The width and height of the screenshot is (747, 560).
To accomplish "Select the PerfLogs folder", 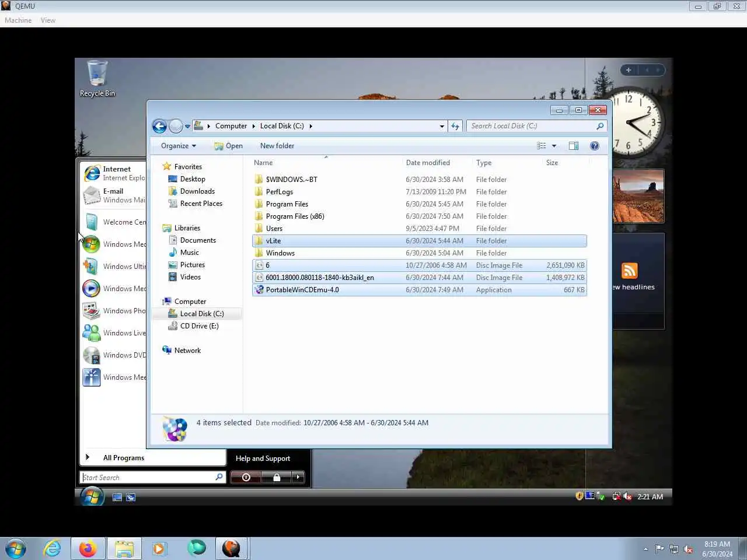I will [279, 192].
